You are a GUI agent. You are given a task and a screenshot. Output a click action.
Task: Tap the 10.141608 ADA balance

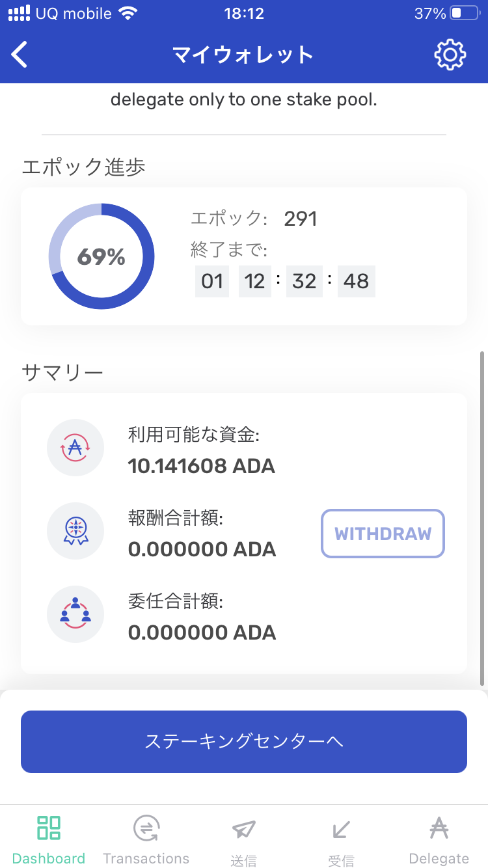202,466
